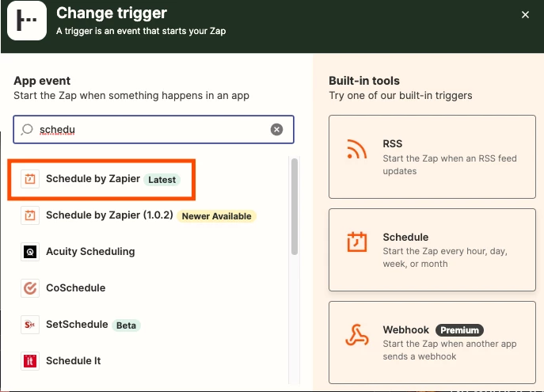Click the Latest badge
Image resolution: width=544 pixels, height=392 pixels.
pyautogui.click(x=162, y=180)
